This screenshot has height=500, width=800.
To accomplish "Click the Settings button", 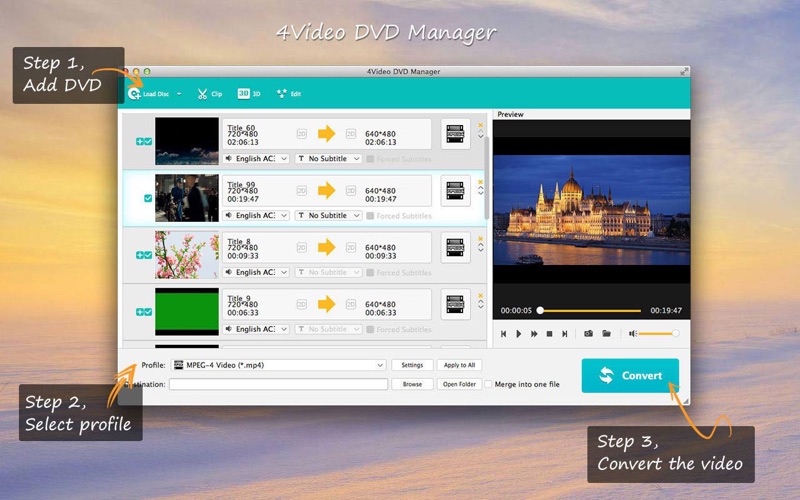I will pos(412,365).
